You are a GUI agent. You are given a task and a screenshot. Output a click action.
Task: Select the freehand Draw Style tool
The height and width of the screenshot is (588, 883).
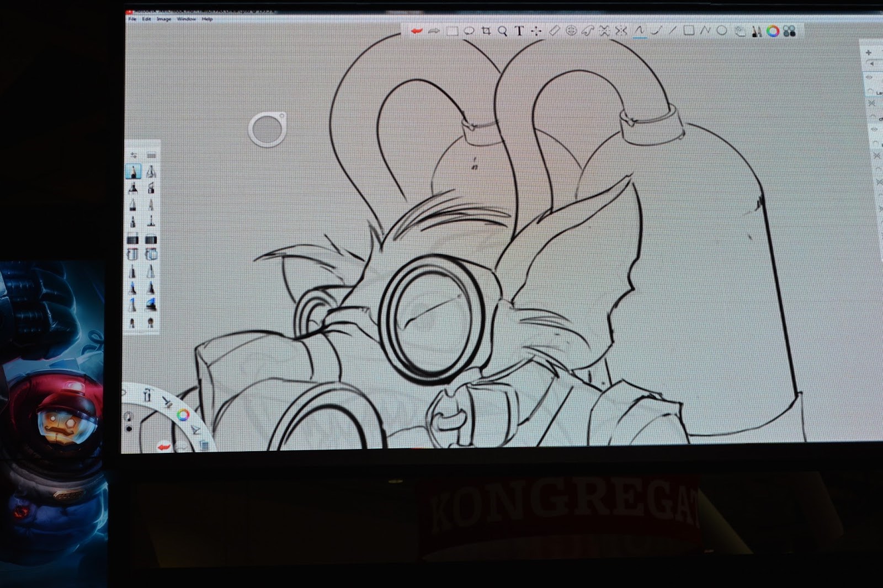click(656, 31)
